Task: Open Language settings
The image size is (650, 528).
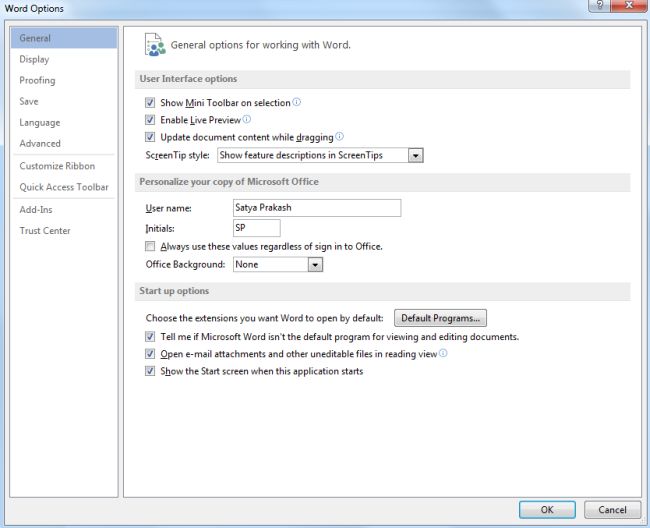Action: coord(64,123)
